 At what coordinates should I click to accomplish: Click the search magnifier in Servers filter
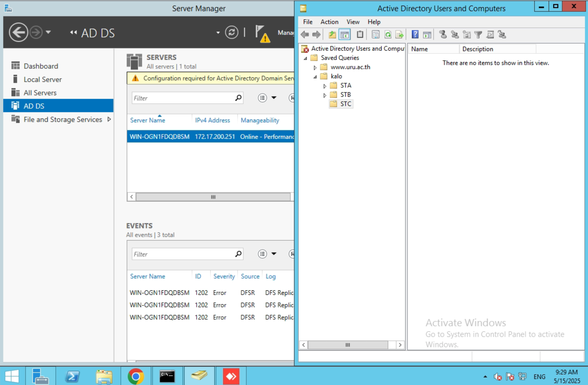[238, 98]
